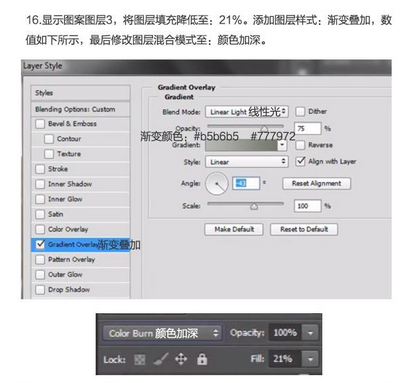400x383 pixels.
Task: Uncheck Align with Layer
Action: click(x=300, y=161)
